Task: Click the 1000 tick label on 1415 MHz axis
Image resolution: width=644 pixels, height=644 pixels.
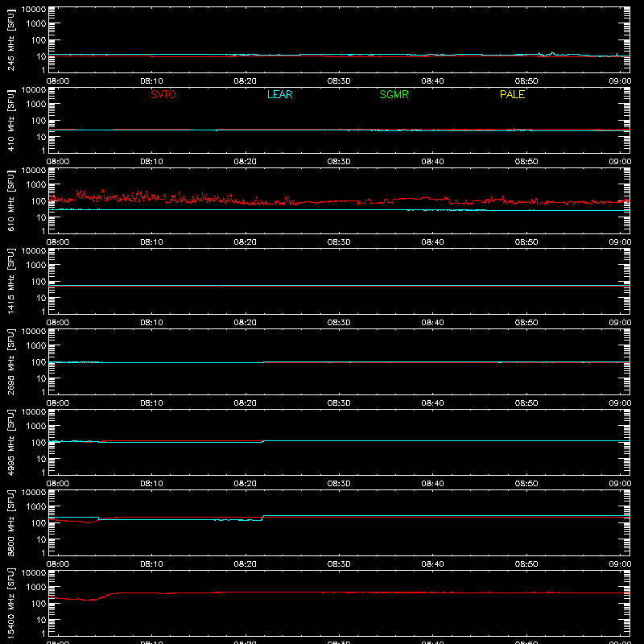Action: click(36, 266)
